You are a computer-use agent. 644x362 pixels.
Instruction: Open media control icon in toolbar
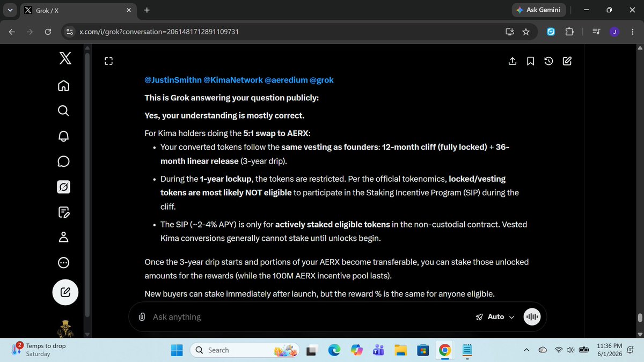pyautogui.click(x=596, y=32)
